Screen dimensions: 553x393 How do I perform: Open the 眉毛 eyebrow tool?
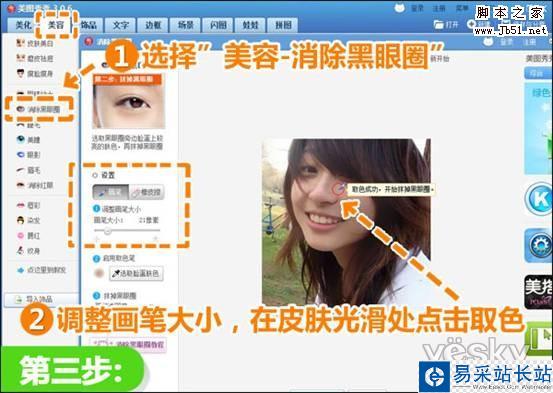click(29, 170)
